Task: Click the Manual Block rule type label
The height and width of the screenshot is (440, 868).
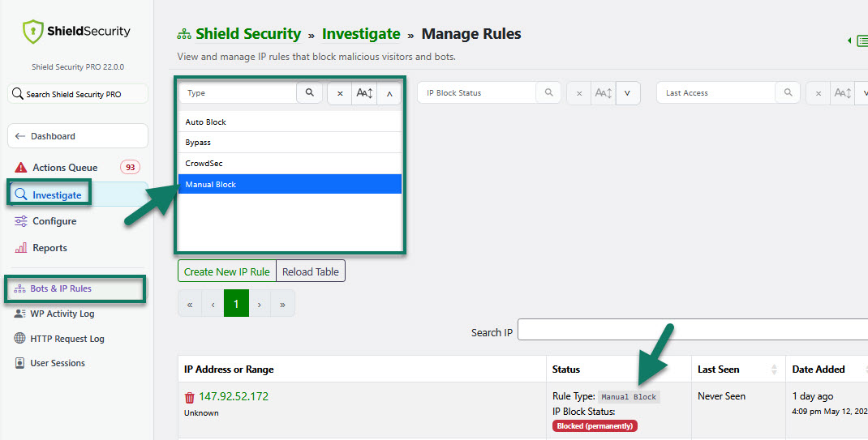Action: point(629,396)
